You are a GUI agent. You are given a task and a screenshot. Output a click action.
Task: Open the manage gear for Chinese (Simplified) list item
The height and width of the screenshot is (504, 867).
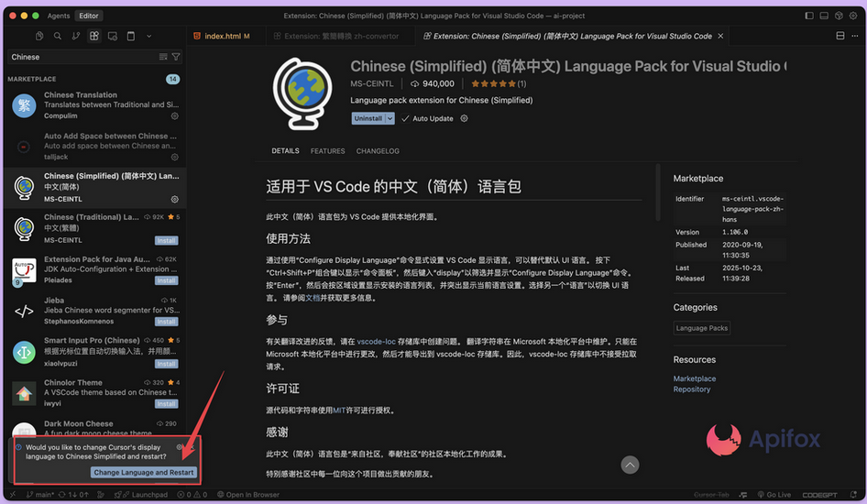[175, 199]
